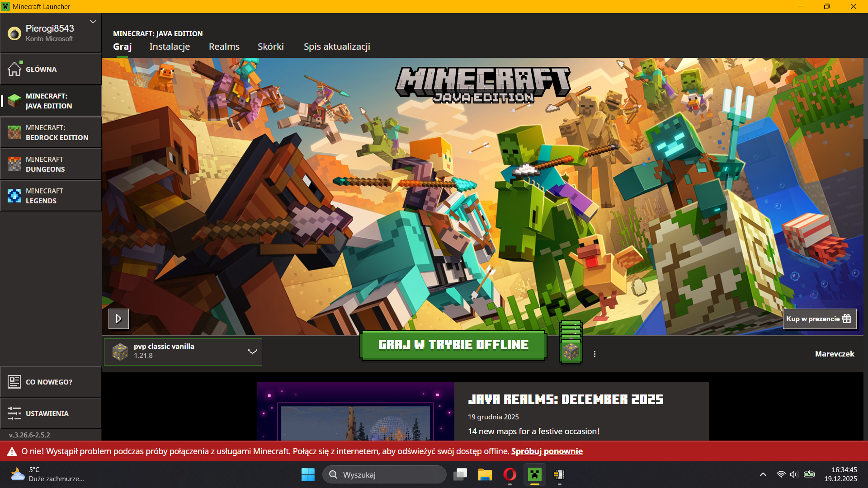Image resolution: width=868 pixels, height=488 pixels.
Task: Click Spróbuj ponownie link in error bar
Action: tap(547, 451)
